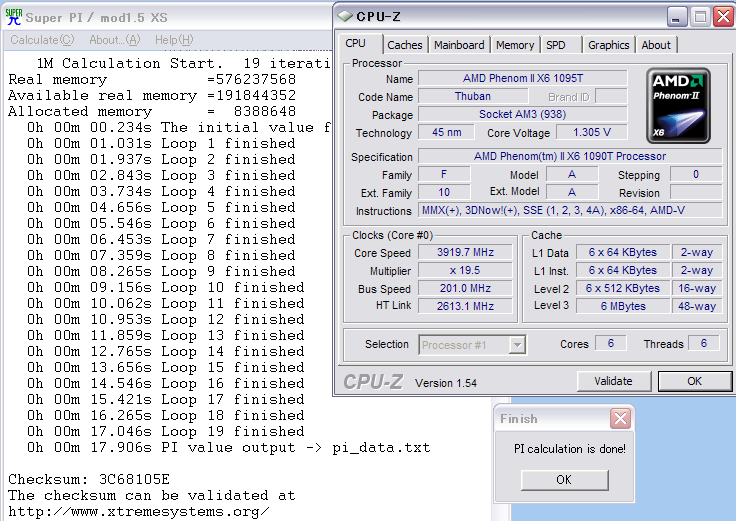This screenshot has width=736, height=521.
Task: Click the Level 3 6 MBytes value
Action: pos(622,306)
